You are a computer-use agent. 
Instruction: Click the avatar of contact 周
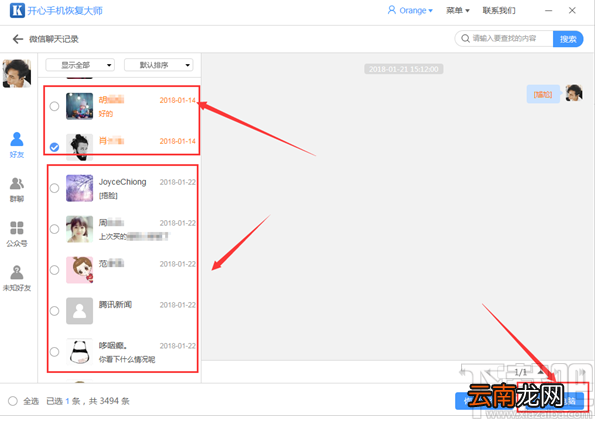pyautogui.click(x=79, y=229)
